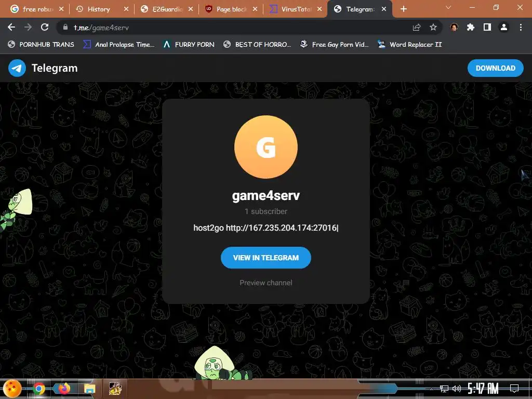Open Firefox from the taskbar
Image resolution: width=532 pixels, height=399 pixels.
[x=64, y=389]
